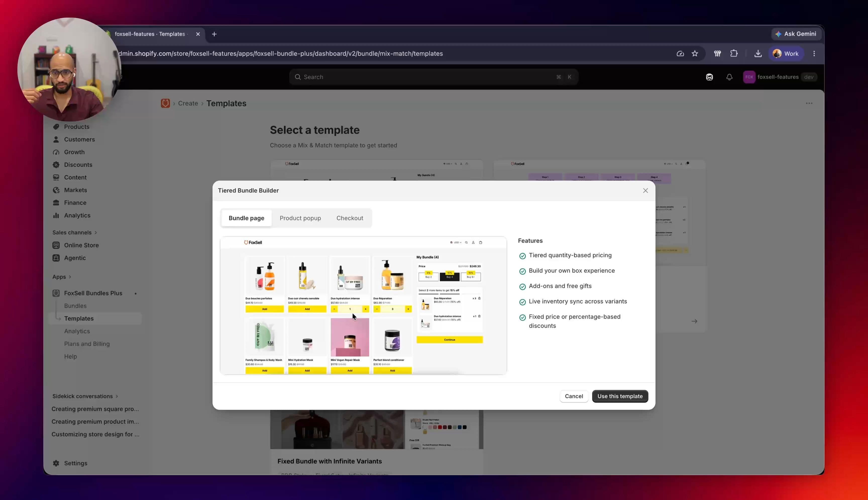Open Chrome extensions puzzle icon

[x=734, y=54]
